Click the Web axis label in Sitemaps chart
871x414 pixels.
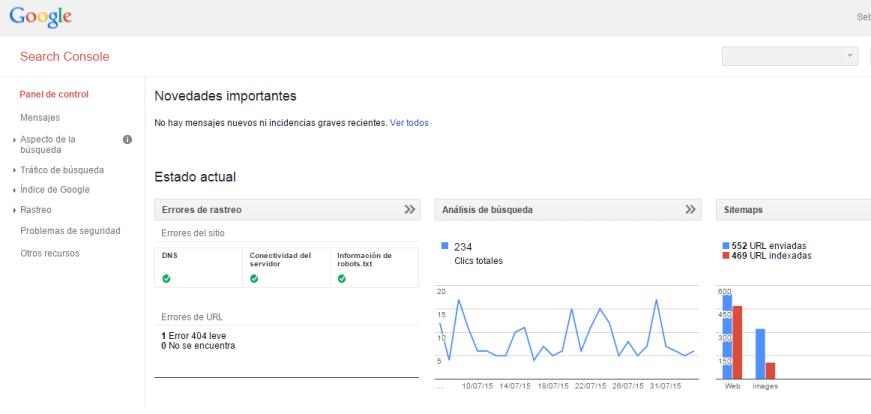[733, 386]
